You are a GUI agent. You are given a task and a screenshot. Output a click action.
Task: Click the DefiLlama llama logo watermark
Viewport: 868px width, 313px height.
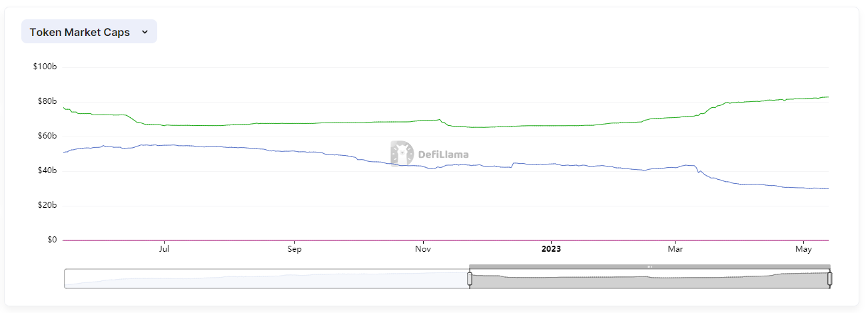(402, 153)
